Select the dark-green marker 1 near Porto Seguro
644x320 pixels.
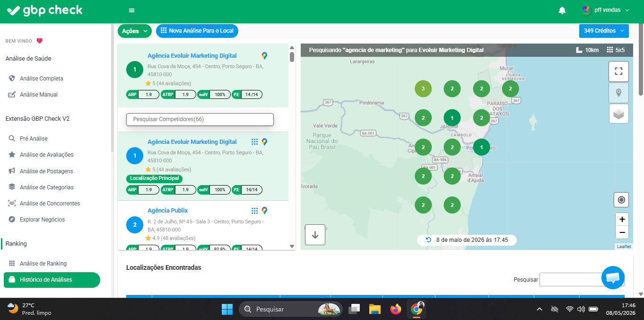(x=481, y=147)
